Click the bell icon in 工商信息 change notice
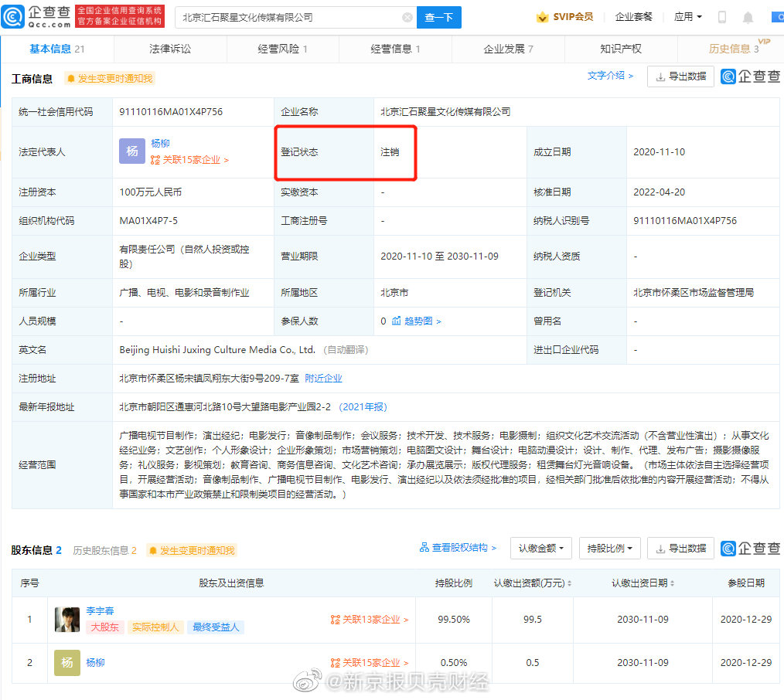Image resolution: width=784 pixels, height=700 pixels. pyautogui.click(x=71, y=79)
